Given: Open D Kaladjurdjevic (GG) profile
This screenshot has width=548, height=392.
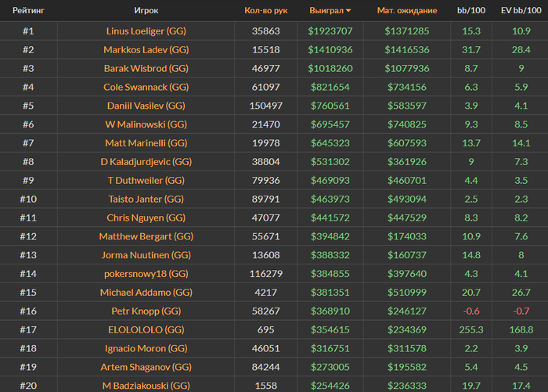Looking at the screenshot, I should [x=146, y=162].
